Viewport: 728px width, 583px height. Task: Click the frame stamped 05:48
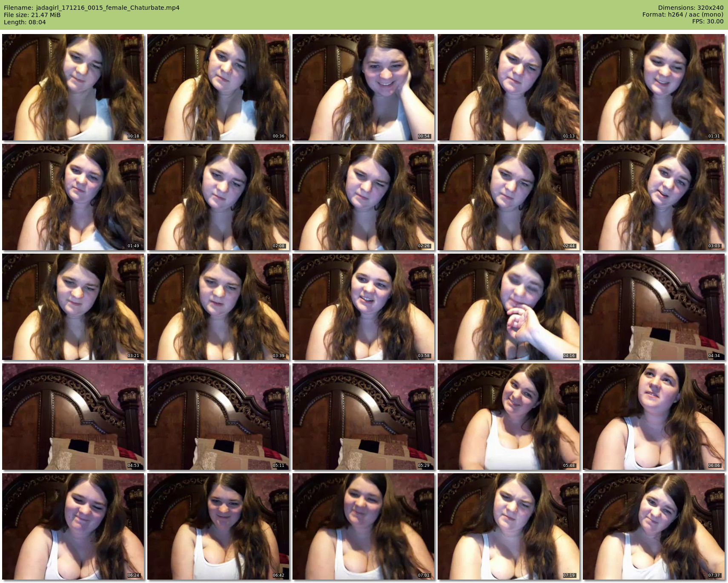pyautogui.click(x=509, y=417)
